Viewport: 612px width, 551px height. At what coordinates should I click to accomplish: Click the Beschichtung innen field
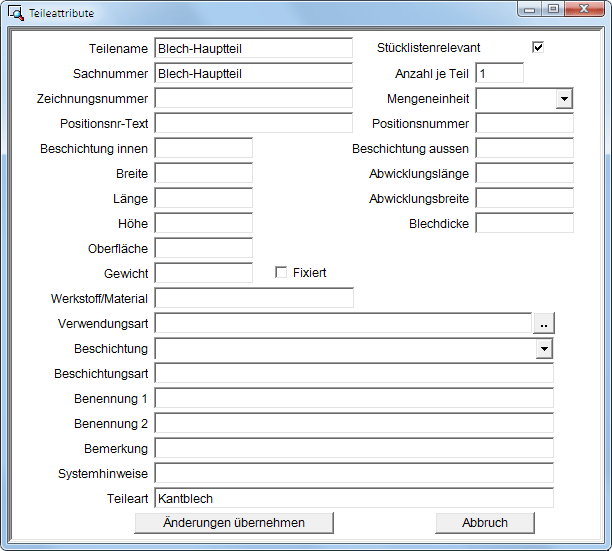(x=204, y=148)
